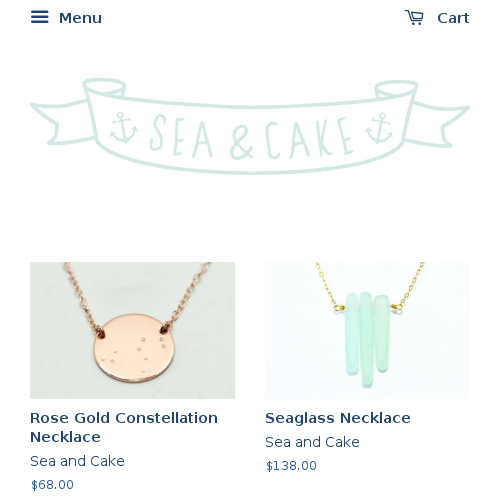Open the Seaglass Necklace product photo
The height and width of the screenshot is (500, 500).
tap(367, 330)
